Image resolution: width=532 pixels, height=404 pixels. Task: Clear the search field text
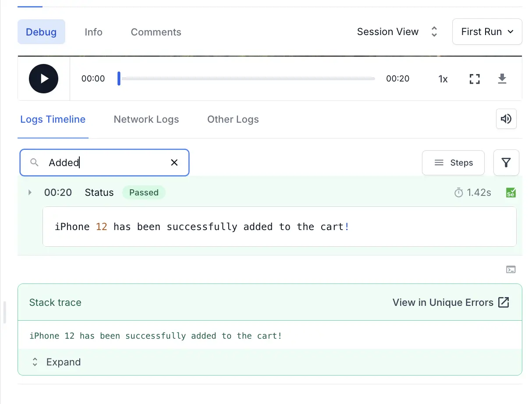(174, 163)
